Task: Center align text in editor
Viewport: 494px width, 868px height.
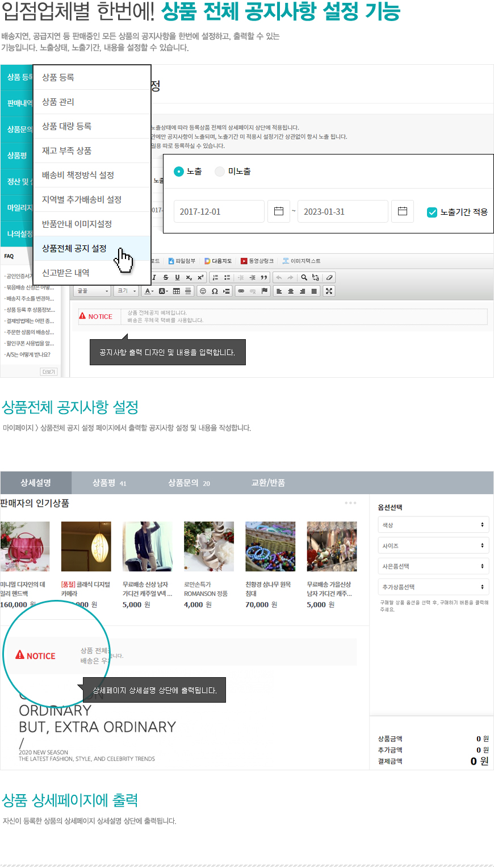Action: click(x=291, y=291)
